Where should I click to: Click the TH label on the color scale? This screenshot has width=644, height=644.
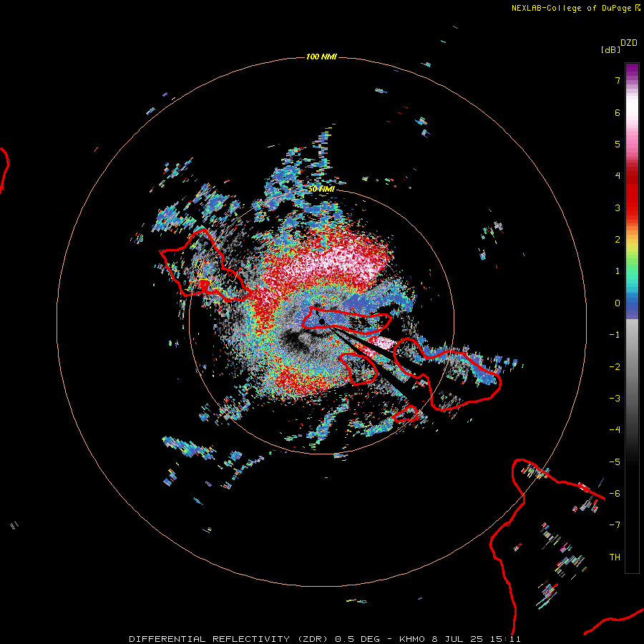[615, 557]
